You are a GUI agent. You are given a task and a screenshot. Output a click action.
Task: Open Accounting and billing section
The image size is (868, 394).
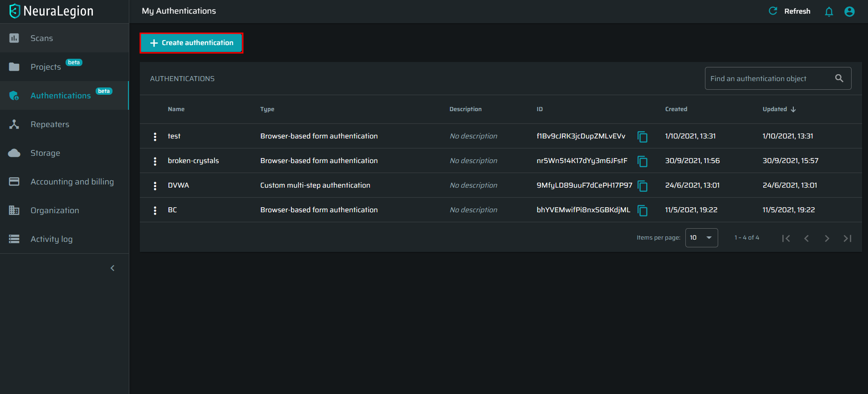click(x=64, y=182)
